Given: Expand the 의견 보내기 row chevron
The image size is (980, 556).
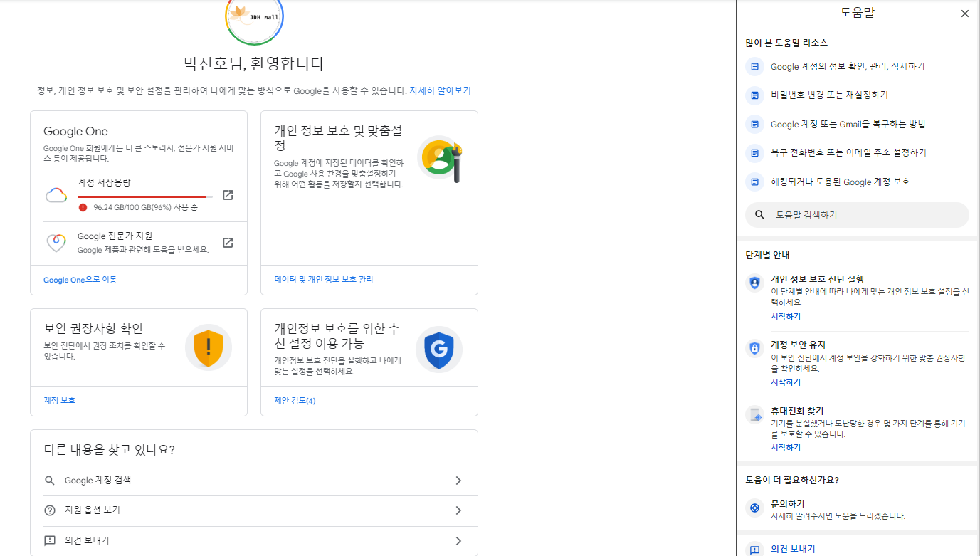Looking at the screenshot, I should coord(458,541).
